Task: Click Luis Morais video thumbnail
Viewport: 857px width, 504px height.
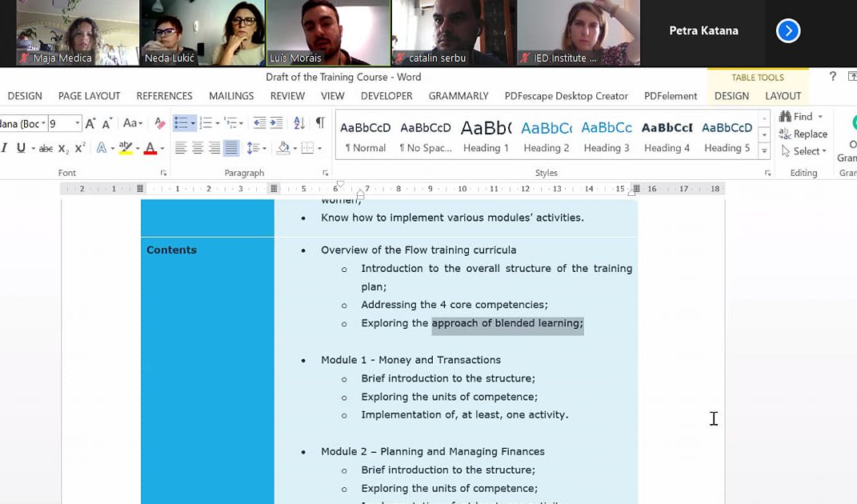Action: [x=327, y=32]
